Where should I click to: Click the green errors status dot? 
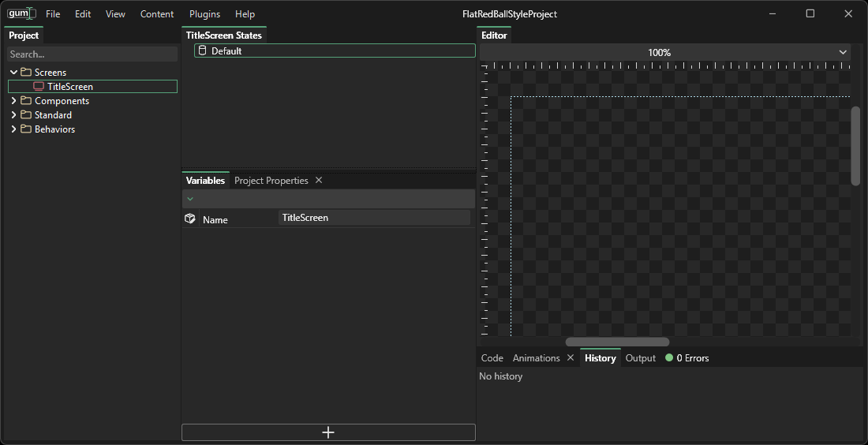click(x=669, y=358)
